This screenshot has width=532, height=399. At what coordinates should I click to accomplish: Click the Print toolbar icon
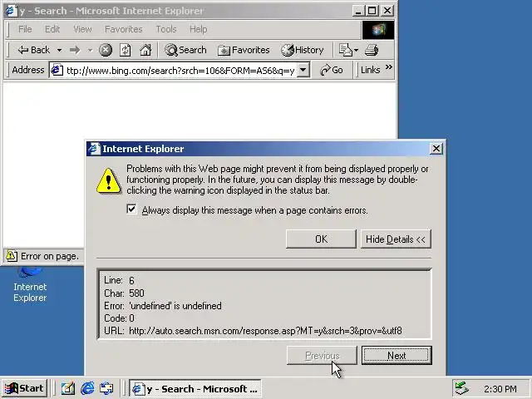372,50
